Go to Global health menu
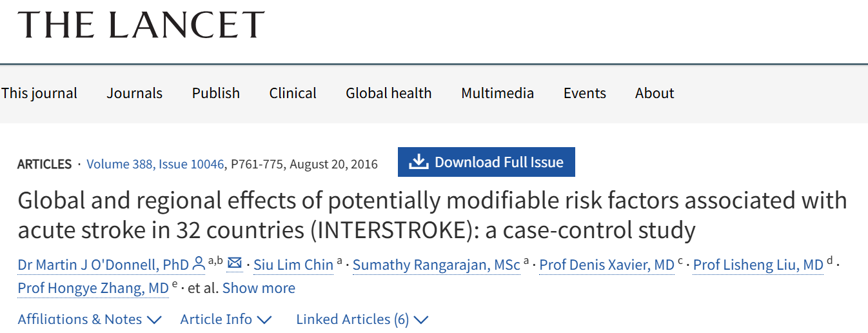 tap(389, 93)
